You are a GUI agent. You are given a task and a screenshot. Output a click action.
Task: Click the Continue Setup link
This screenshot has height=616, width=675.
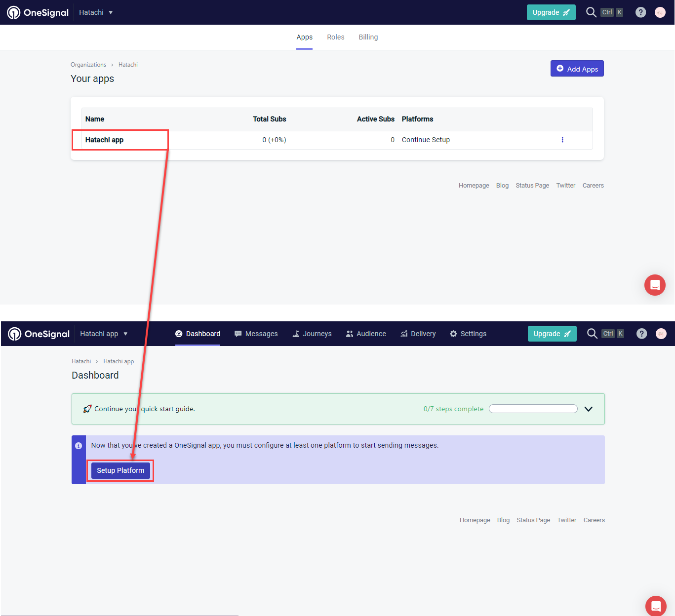pyautogui.click(x=426, y=140)
